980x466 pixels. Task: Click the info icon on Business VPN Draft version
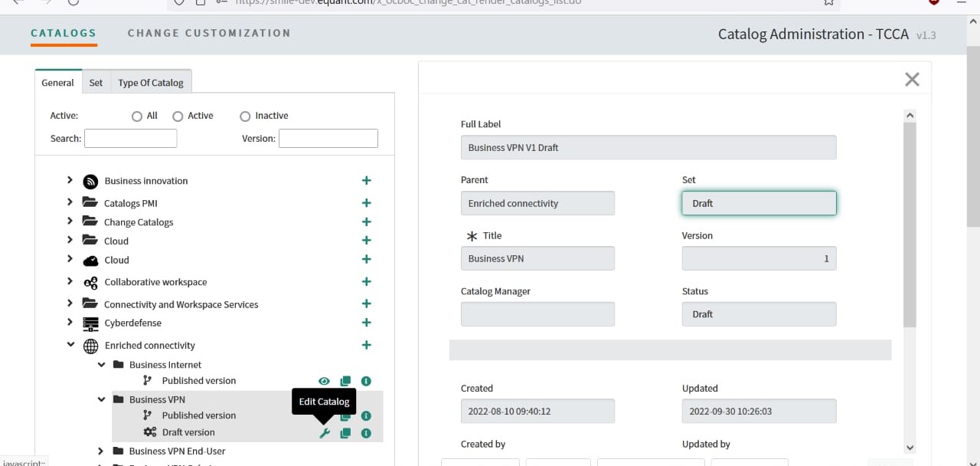pos(366,433)
